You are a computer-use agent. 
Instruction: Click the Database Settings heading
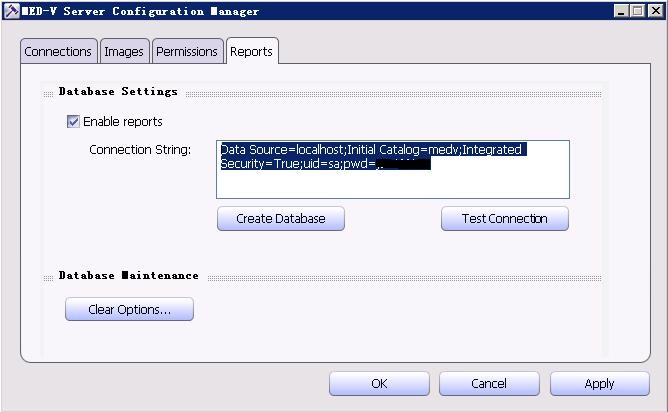[118, 92]
